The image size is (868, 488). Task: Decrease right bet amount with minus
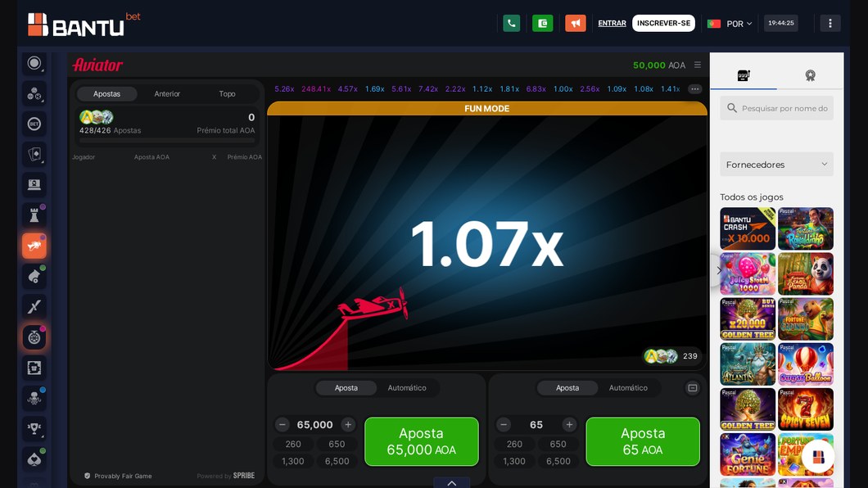[x=504, y=424]
